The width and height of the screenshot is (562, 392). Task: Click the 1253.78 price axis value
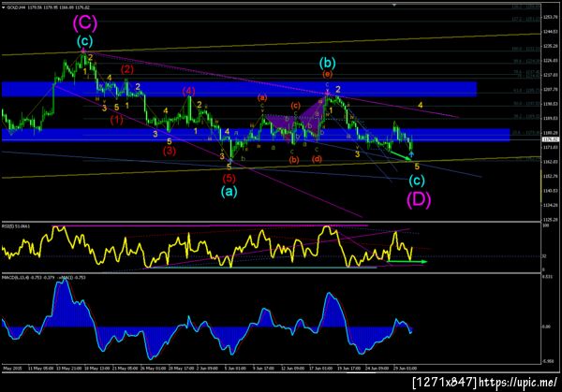click(x=550, y=17)
